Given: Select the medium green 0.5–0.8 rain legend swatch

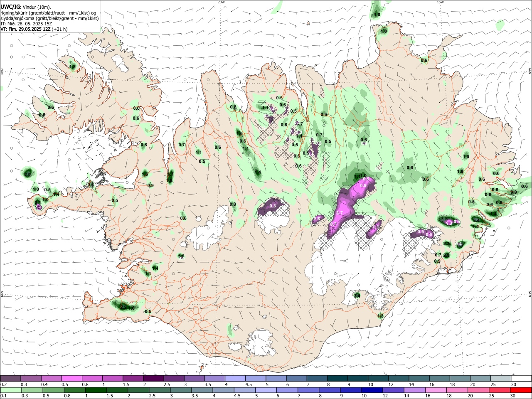Looking at the screenshot, I should point(53,390).
